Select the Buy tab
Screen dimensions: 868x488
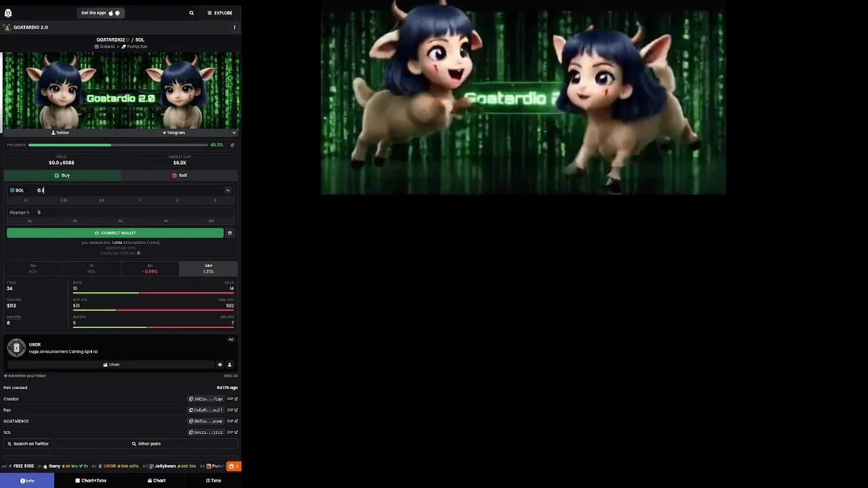point(62,176)
